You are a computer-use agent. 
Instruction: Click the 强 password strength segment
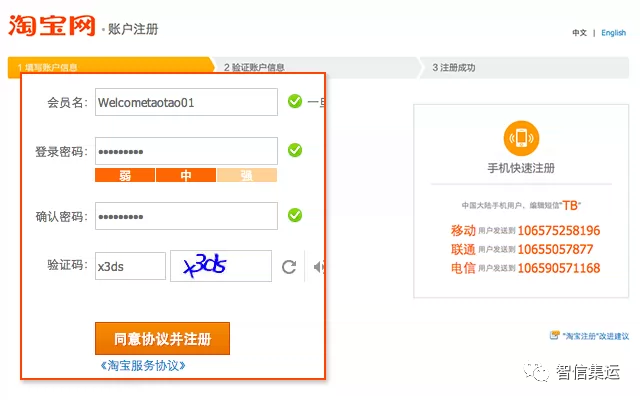point(247,176)
